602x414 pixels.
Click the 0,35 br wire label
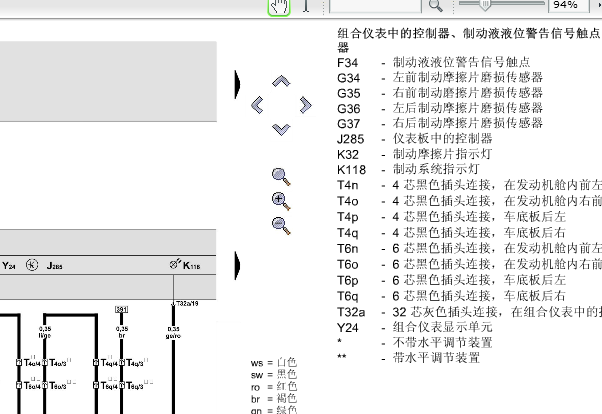click(122, 332)
